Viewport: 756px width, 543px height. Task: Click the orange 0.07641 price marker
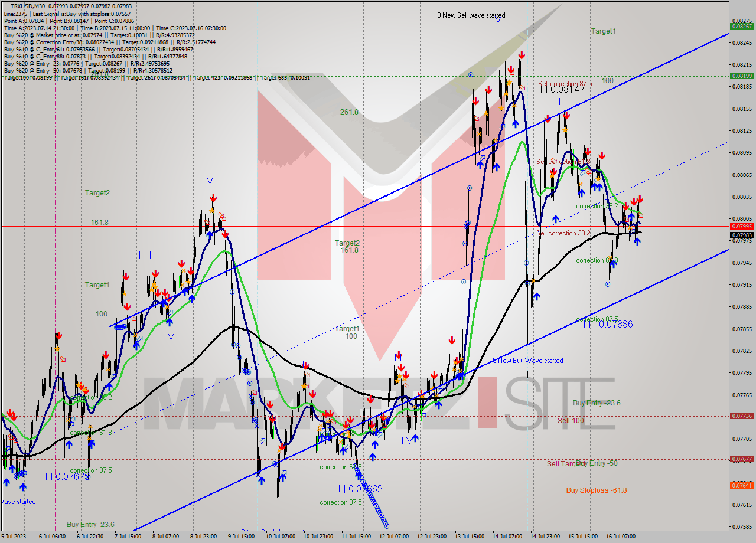coord(741,485)
